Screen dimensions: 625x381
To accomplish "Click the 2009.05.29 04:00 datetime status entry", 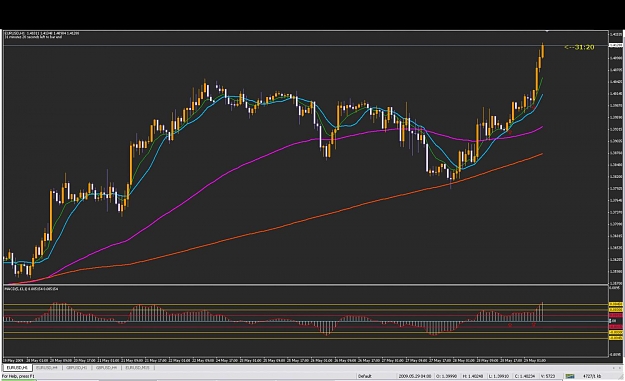I will pyautogui.click(x=415, y=376).
